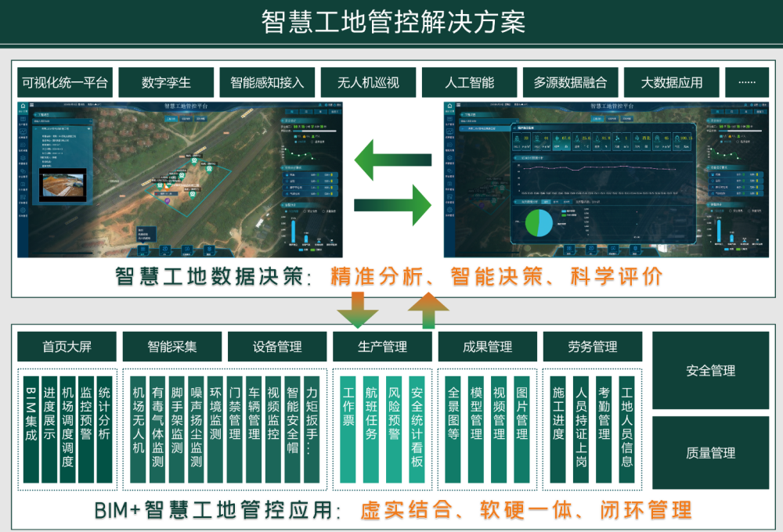Click the orange downward arrow below dashboards
Screen dimensions: 783x532
tap(357, 308)
